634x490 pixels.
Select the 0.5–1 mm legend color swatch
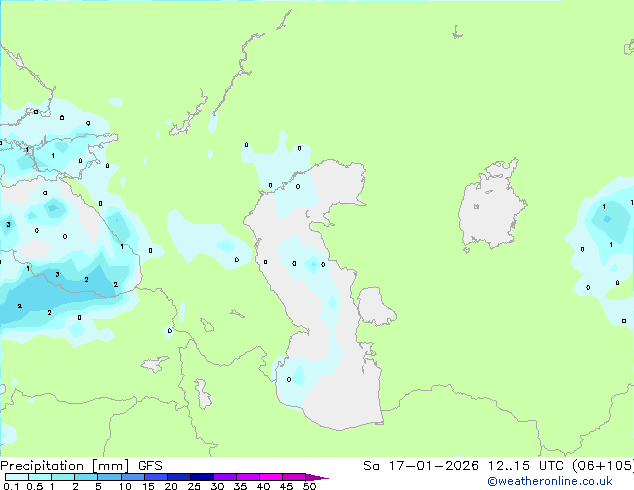pos(40,477)
